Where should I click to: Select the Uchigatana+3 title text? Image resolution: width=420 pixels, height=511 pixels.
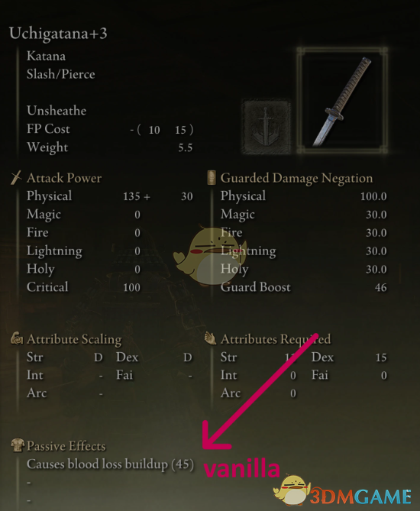58,34
